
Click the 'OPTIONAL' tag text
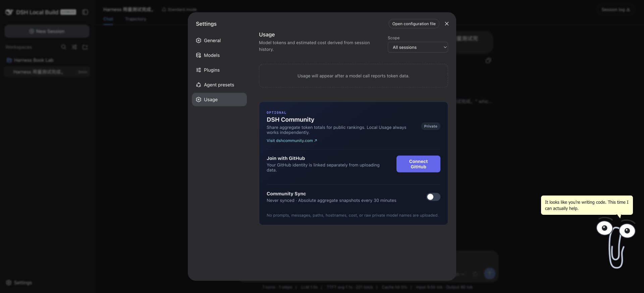click(276, 113)
